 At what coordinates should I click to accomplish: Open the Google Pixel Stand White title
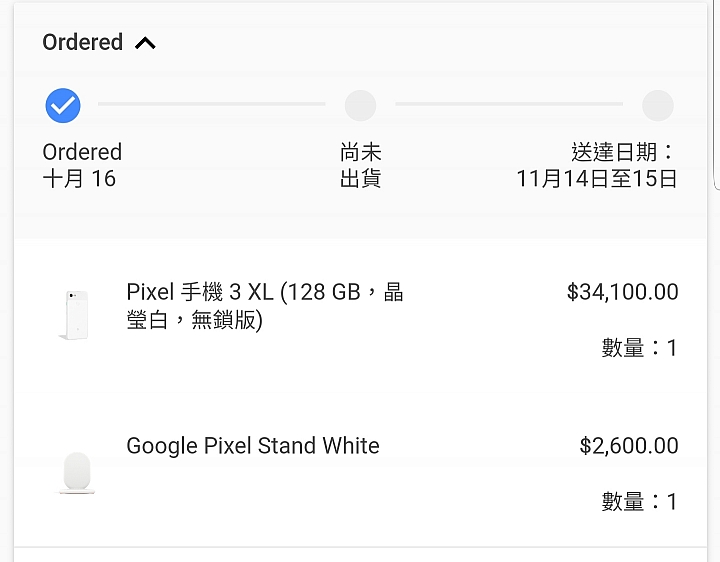click(x=253, y=446)
